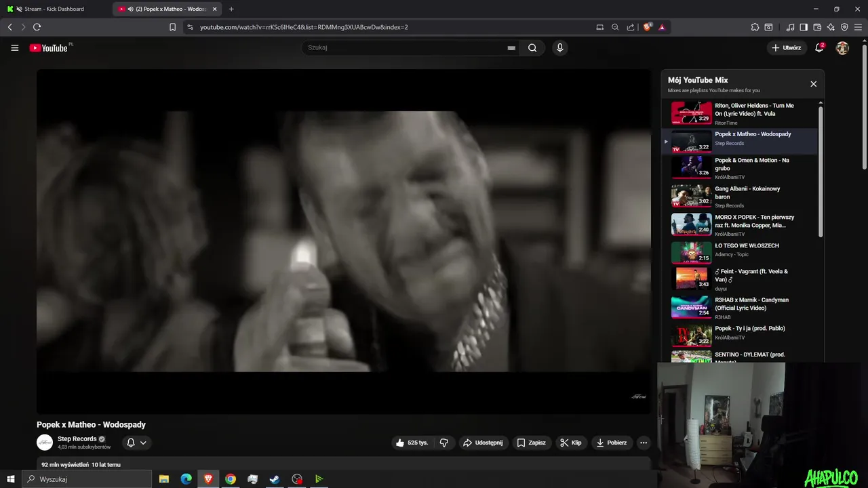Play ŁO TEGO WE WŁOSZECH from playlist

[739, 253]
